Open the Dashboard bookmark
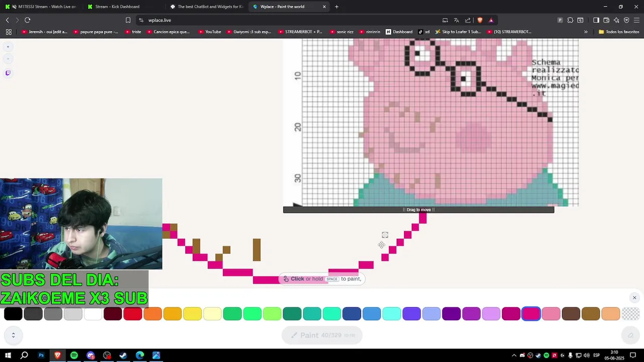The height and width of the screenshot is (362, 644). 399,32
